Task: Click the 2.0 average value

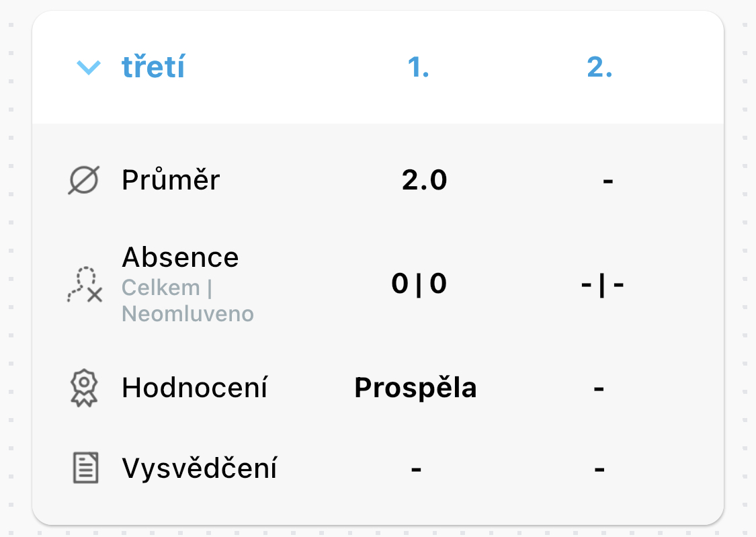Action: click(424, 180)
